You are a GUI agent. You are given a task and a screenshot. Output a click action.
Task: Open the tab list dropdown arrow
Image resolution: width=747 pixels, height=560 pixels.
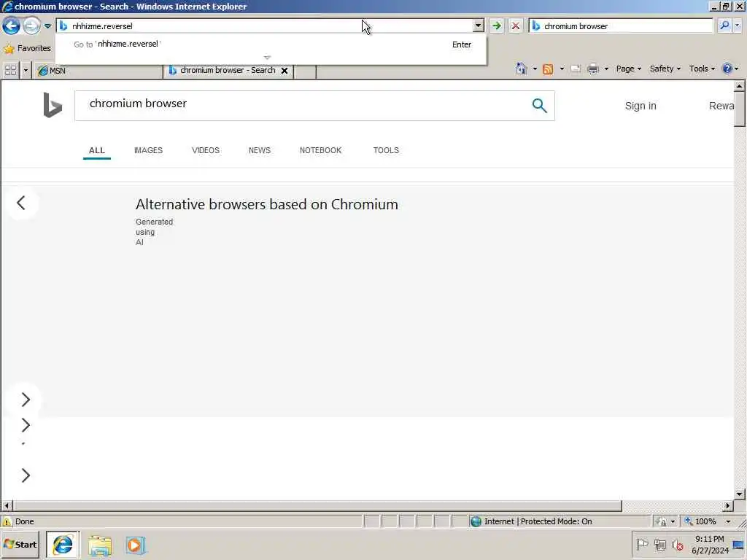26,71
